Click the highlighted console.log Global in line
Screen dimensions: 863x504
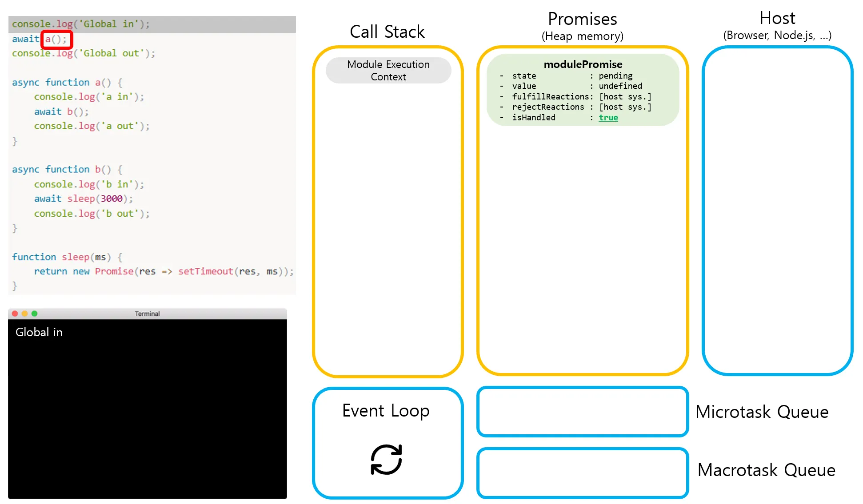81,24
